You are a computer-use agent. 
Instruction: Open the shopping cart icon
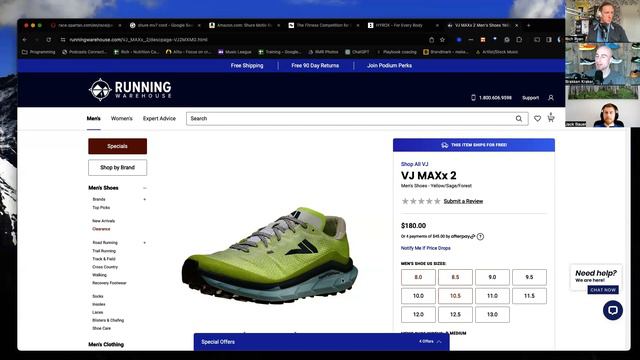[x=551, y=118]
